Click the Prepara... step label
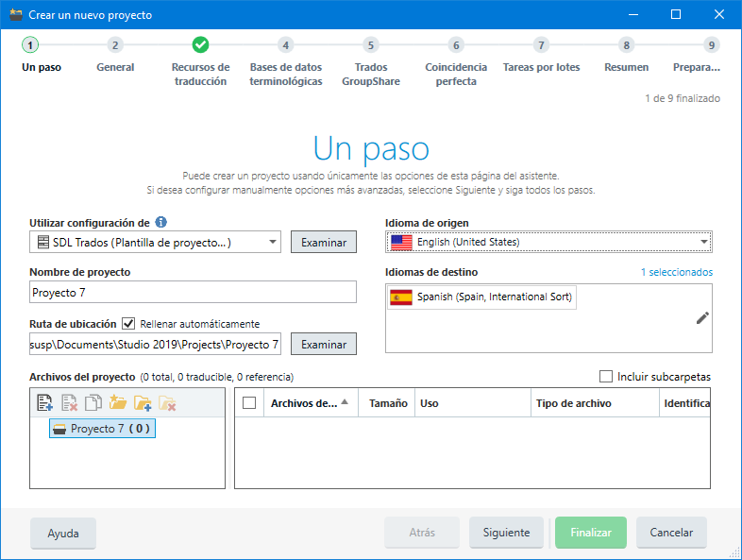This screenshot has width=742, height=560. click(x=697, y=67)
